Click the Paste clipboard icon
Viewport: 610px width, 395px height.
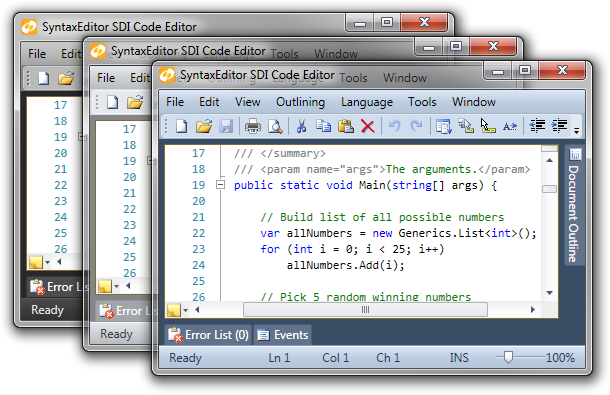[345, 126]
